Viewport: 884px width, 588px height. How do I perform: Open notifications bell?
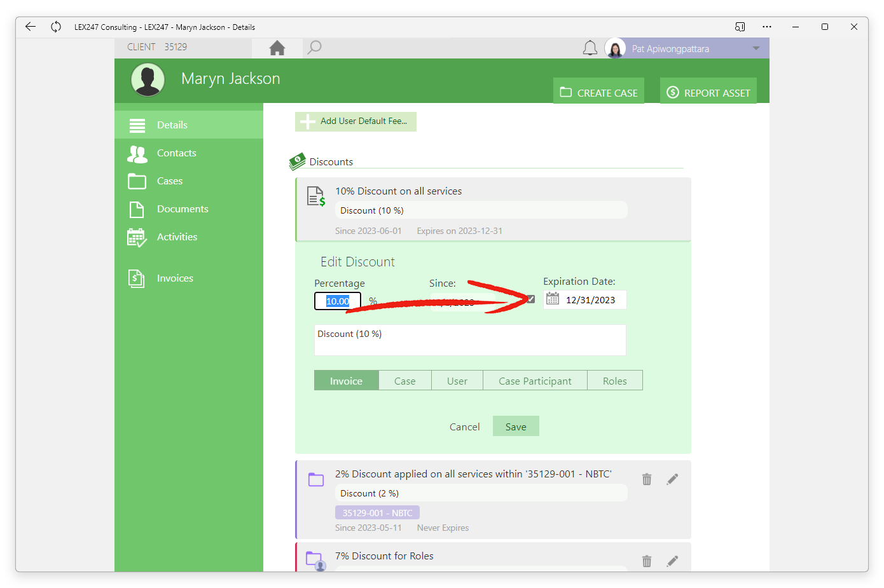(590, 48)
